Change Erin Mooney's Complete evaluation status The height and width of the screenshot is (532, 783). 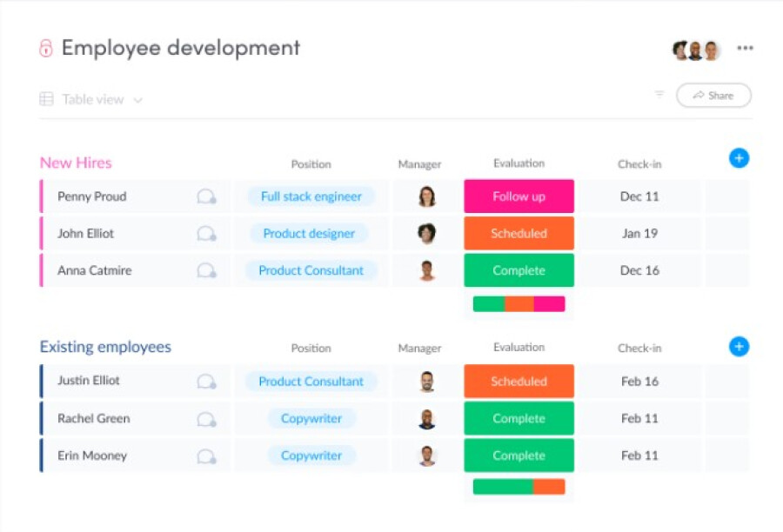click(519, 456)
